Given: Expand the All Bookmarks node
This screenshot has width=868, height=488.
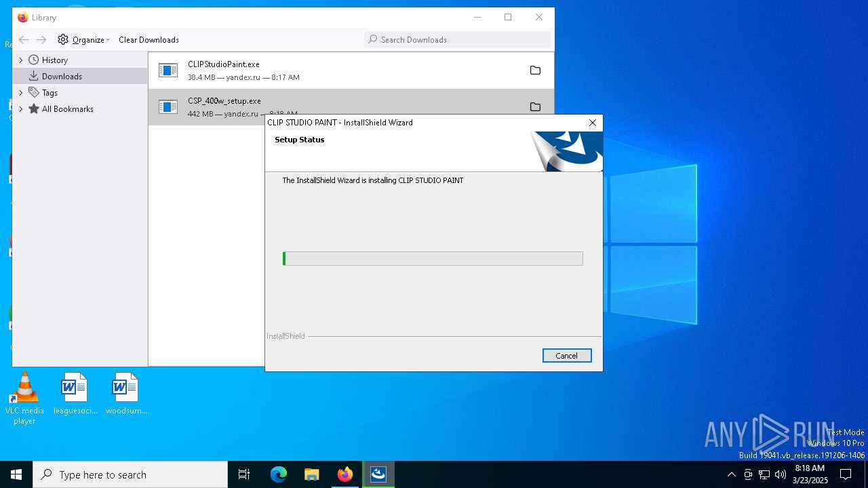Looking at the screenshot, I should click(x=20, y=109).
